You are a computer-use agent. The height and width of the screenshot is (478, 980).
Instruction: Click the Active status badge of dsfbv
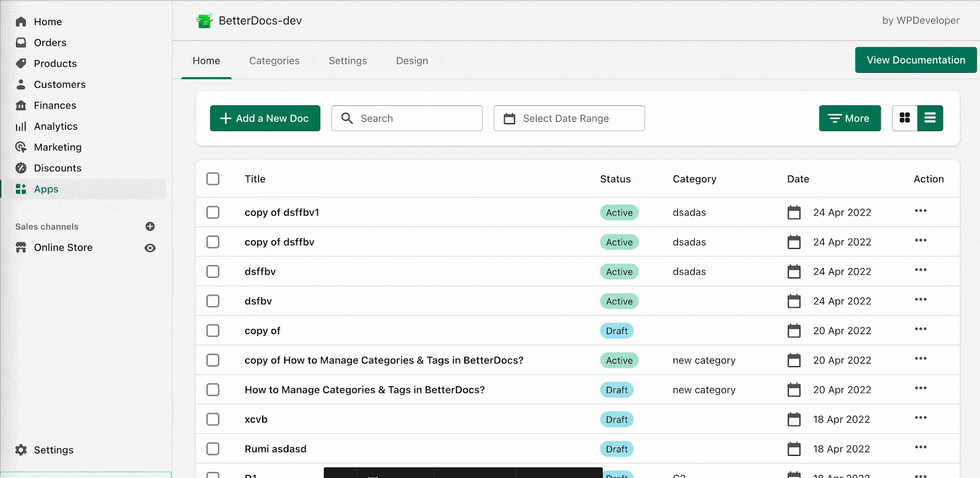(x=619, y=301)
